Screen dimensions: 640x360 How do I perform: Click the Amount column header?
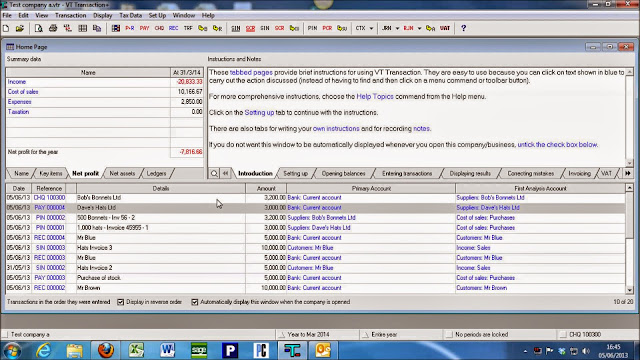pyautogui.click(x=266, y=189)
